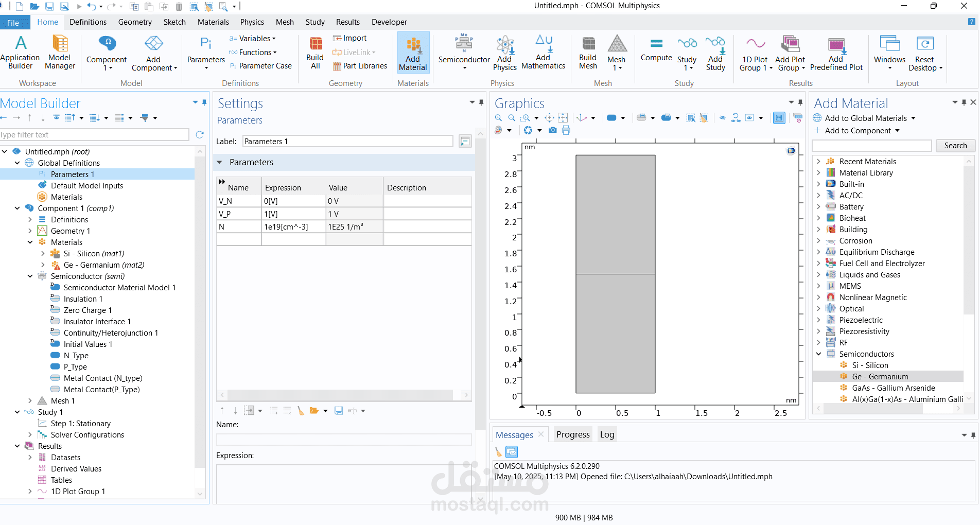Toggle the pin on Add Material panel

pos(964,102)
